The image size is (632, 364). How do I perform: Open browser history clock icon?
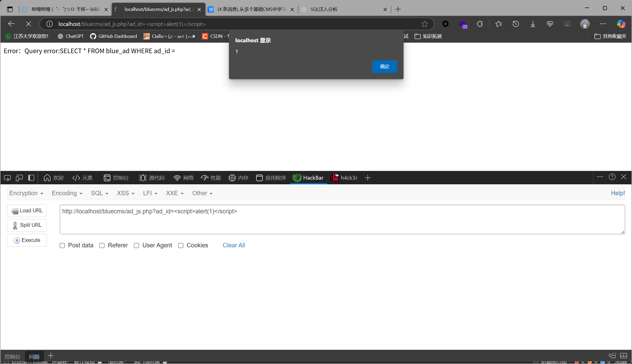tap(516, 24)
